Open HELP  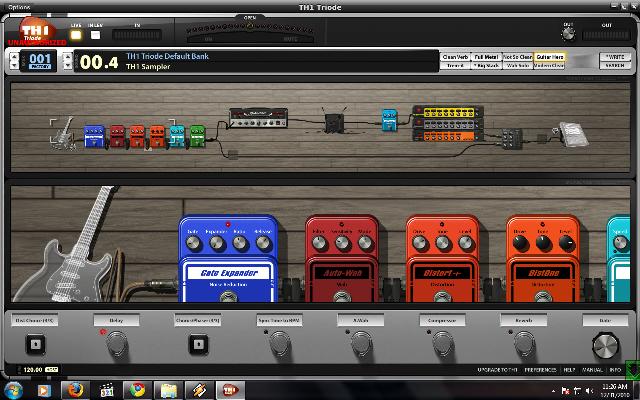(x=569, y=370)
